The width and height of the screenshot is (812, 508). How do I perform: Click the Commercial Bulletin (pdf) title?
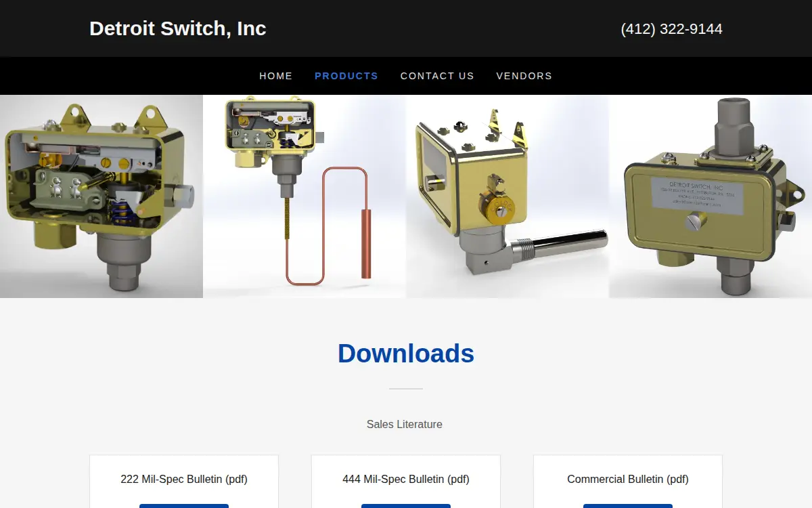tap(628, 479)
